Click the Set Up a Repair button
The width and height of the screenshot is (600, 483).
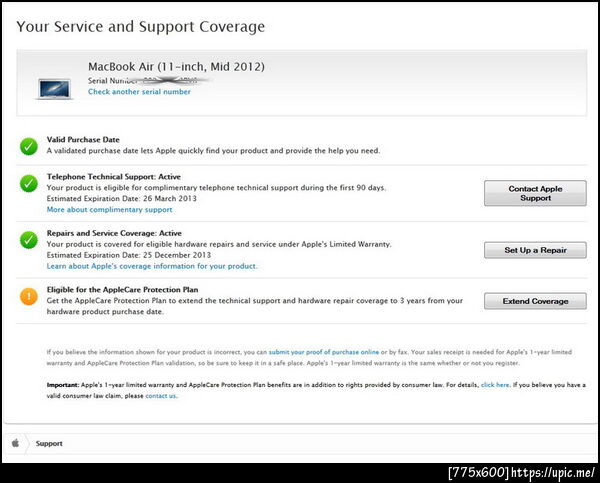[535, 250]
